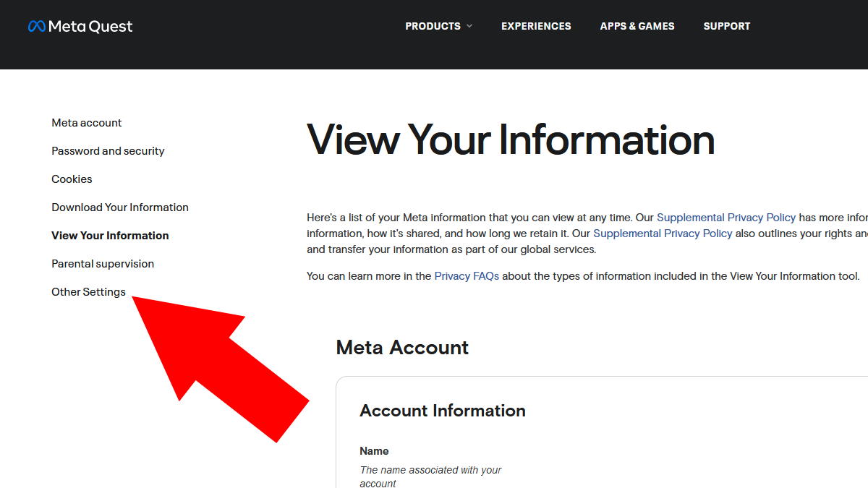Select Meta account in the sidebar
868x488 pixels.
87,123
